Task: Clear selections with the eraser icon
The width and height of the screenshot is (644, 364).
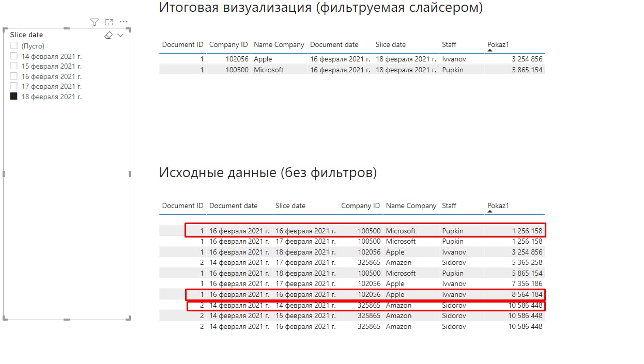Action: coord(108,35)
